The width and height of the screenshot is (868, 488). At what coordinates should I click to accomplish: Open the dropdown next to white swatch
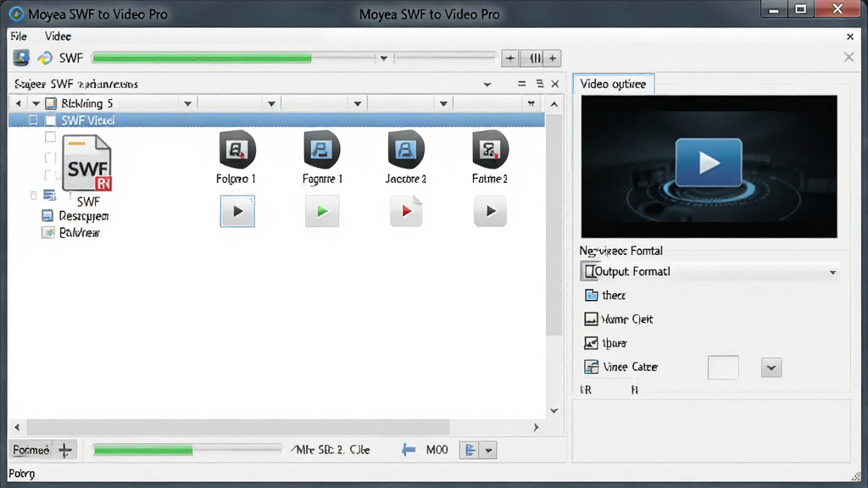(771, 368)
